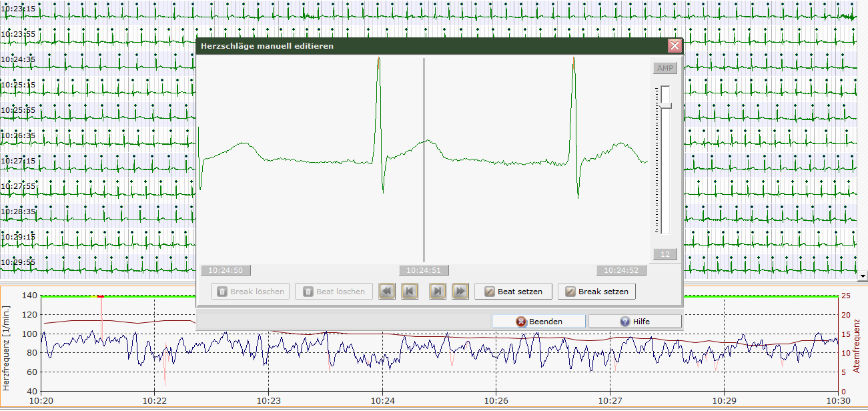Image resolution: width=868 pixels, height=411 pixels.
Task: Click the amplitude value field showing 12
Action: point(665,254)
